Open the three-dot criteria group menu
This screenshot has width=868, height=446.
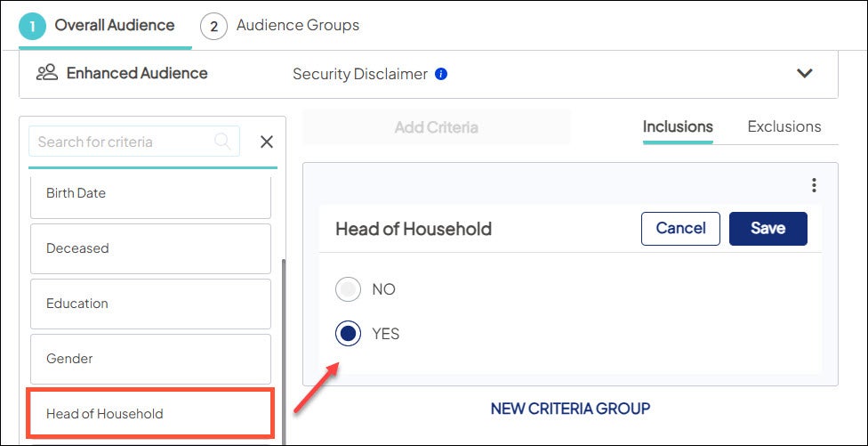tap(814, 185)
